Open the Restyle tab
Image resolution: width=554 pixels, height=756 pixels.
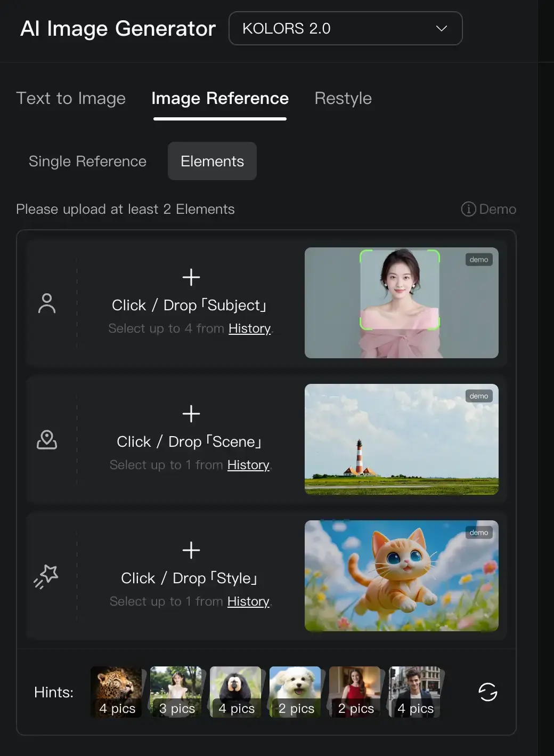click(343, 98)
